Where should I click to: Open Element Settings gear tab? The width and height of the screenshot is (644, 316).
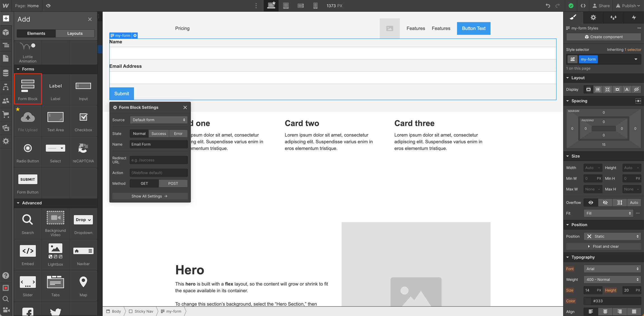click(x=593, y=17)
